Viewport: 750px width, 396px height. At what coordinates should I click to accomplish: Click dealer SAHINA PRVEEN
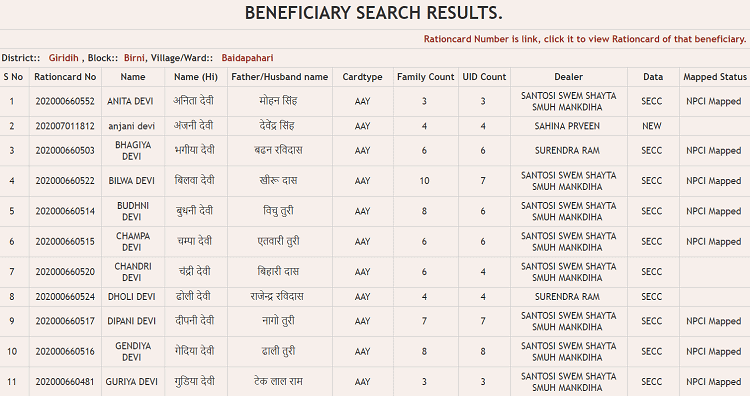[567, 126]
